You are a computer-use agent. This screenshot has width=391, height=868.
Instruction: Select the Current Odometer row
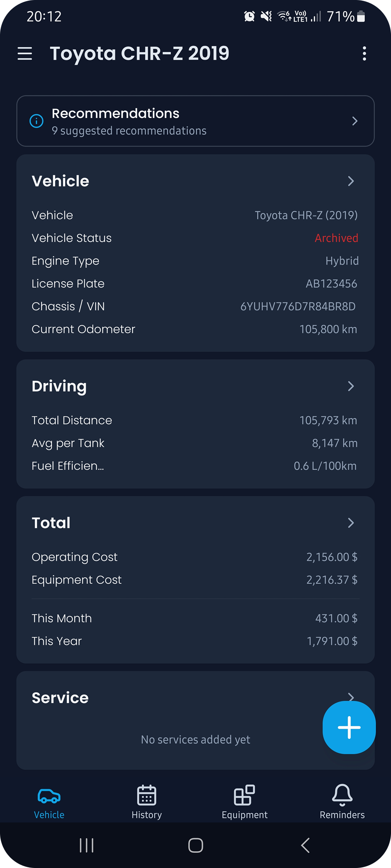click(195, 329)
